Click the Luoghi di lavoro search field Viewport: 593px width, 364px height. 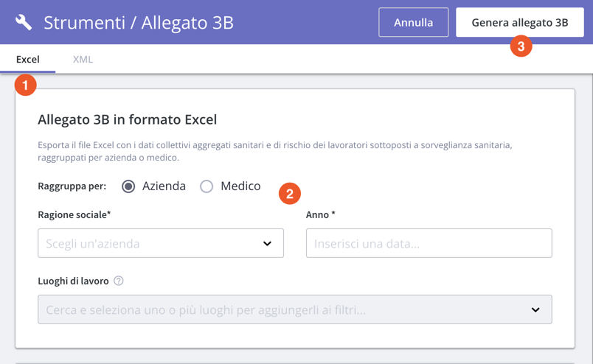point(280,310)
